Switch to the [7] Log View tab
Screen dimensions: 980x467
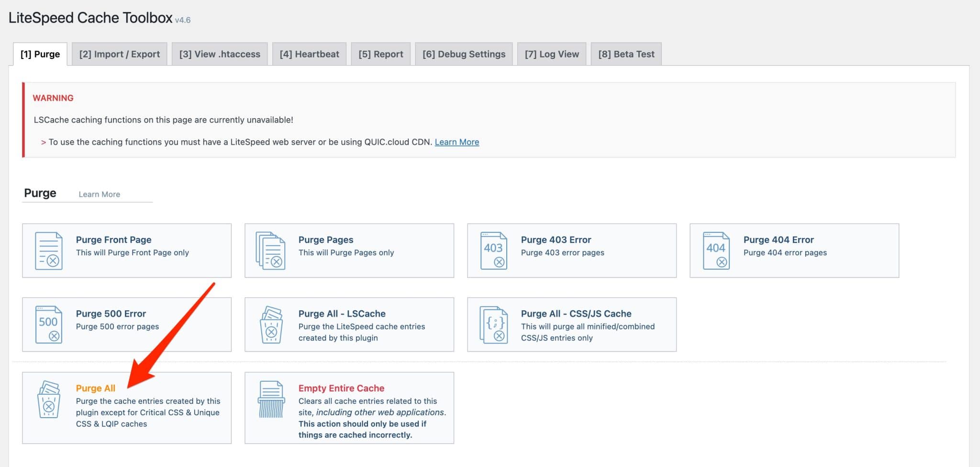tap(552, 54)
